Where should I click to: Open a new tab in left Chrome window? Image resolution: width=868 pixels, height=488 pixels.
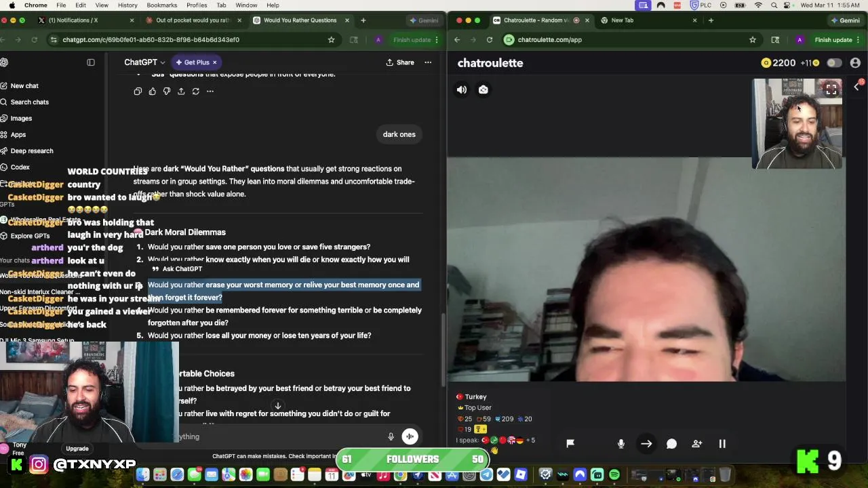pyautogui.click(x=363, y=20)
